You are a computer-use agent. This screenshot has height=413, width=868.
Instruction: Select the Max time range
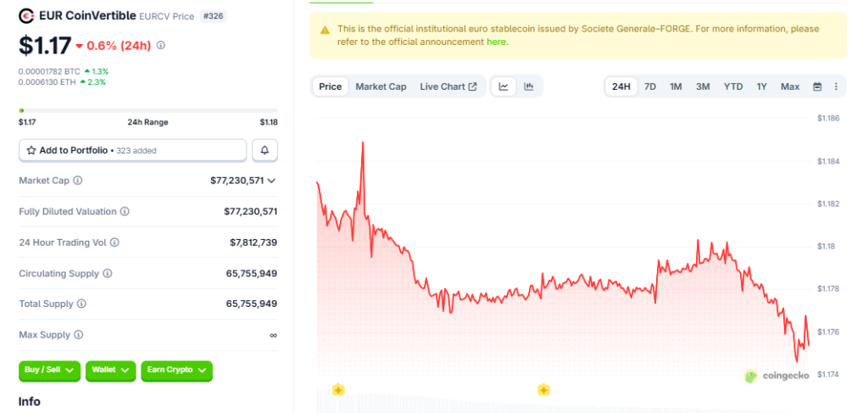790,87
